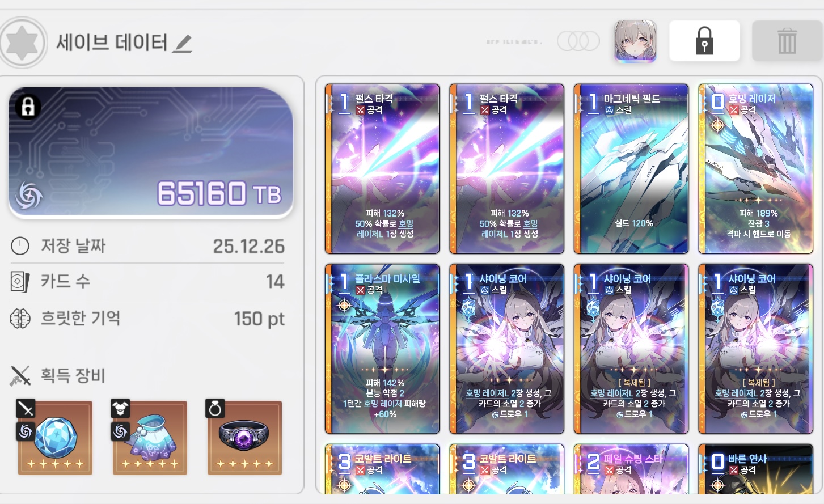Click the 65160 TB data banner
Screen dimensions: 824x504
coord(151,153)
